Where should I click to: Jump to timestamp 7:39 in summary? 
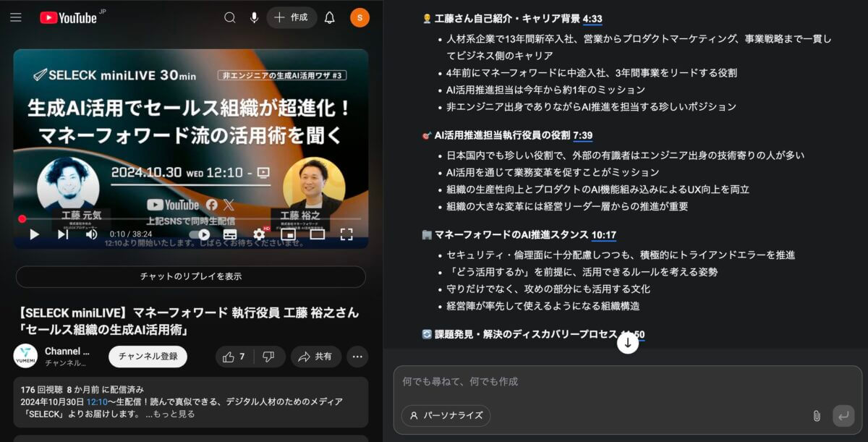582,135
